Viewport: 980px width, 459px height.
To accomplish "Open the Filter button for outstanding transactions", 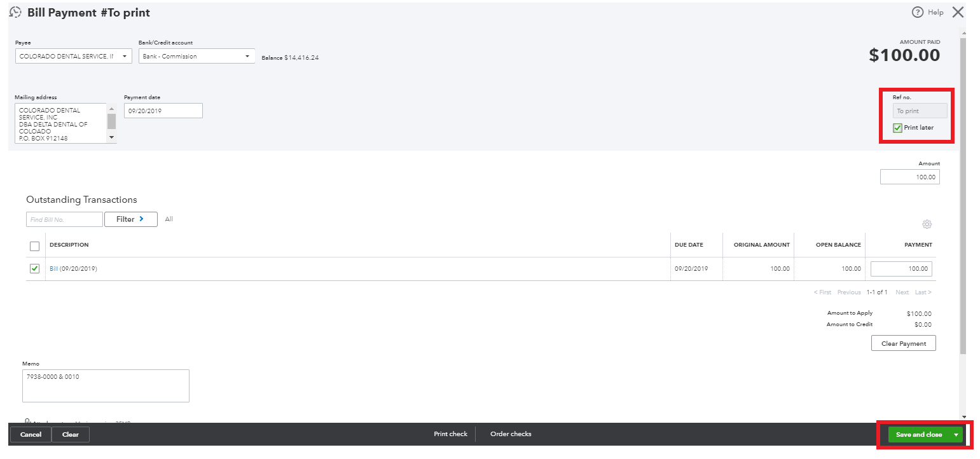I will click(130, 219).
